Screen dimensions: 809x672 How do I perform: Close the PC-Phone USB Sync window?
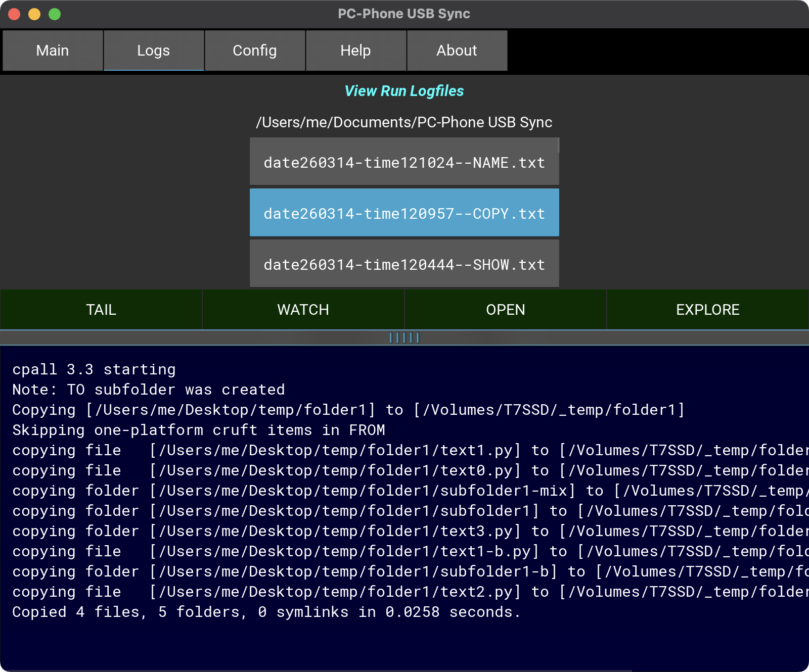[14, 14]
